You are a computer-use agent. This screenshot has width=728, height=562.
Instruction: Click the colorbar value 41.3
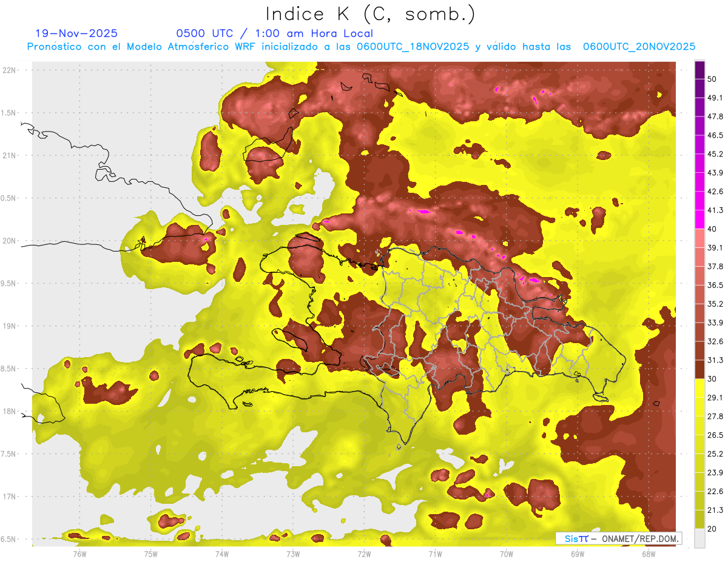(x=715, y=210)
